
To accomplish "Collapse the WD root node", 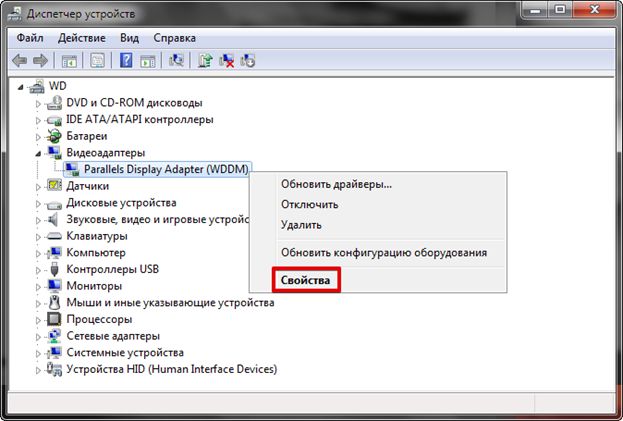I will click(21, 87).
